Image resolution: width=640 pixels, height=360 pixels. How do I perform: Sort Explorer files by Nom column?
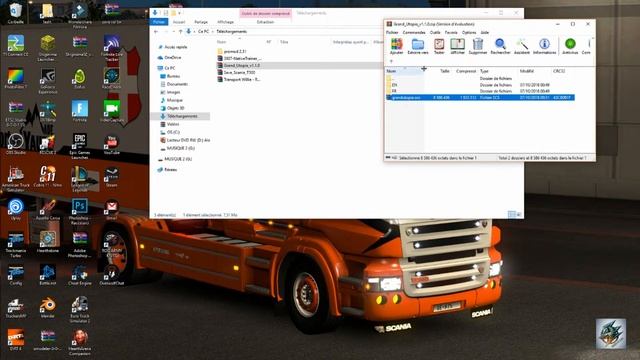coord(222,42)
